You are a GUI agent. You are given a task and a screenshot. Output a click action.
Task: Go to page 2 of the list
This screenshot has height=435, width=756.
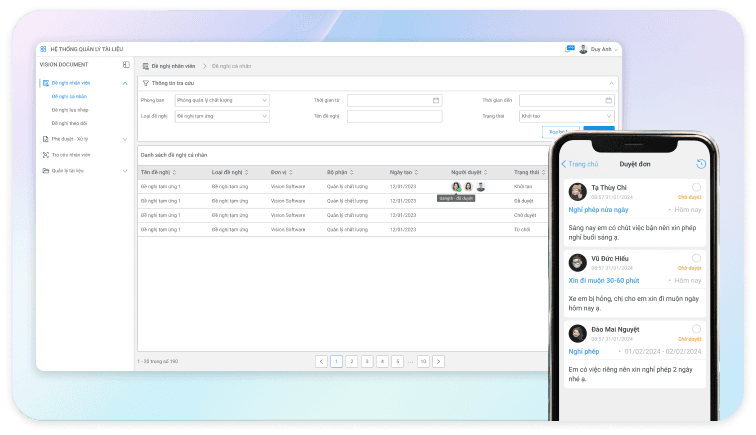(352, 361)
